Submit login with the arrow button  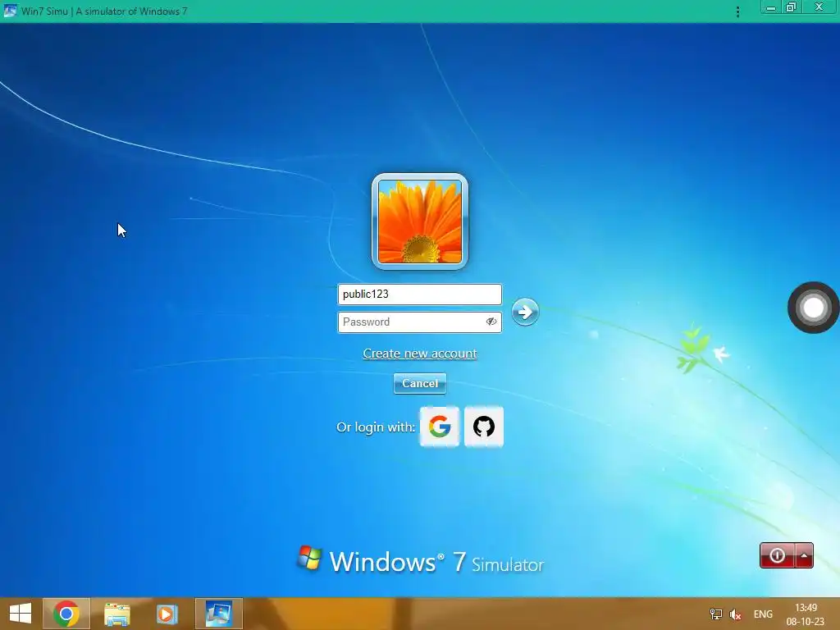coord(525,312)
